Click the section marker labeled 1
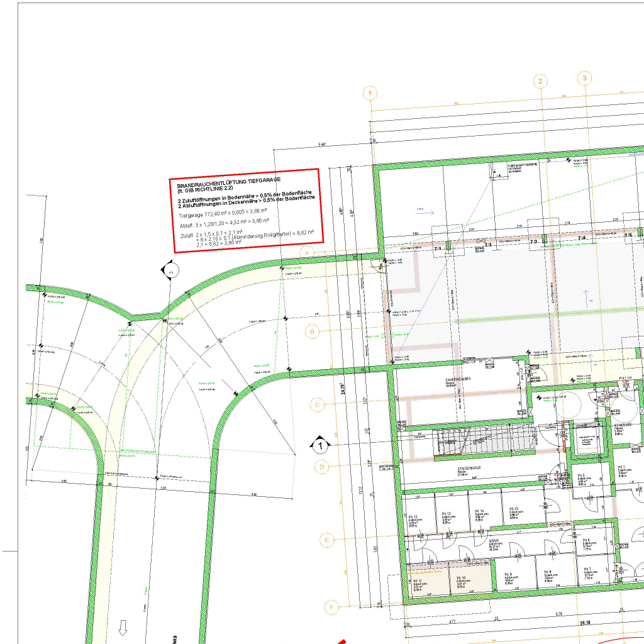Screen dimensions: 644x644 pyautogui.click(x=320, y=445)
